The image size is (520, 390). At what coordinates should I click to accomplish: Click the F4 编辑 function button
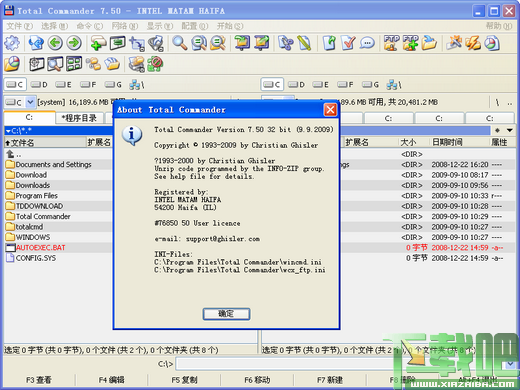(x=112, y=380)
